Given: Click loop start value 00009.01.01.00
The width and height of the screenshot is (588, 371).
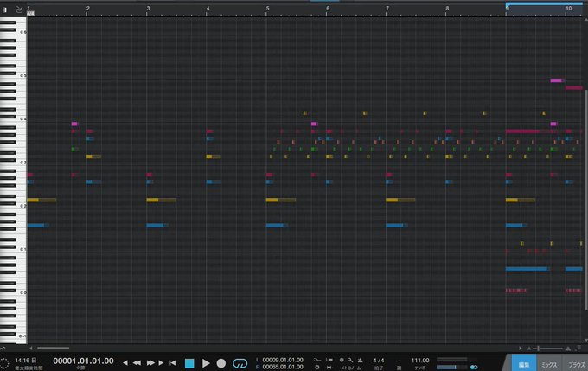Looking at the screenshot, I should coord(283,360).
